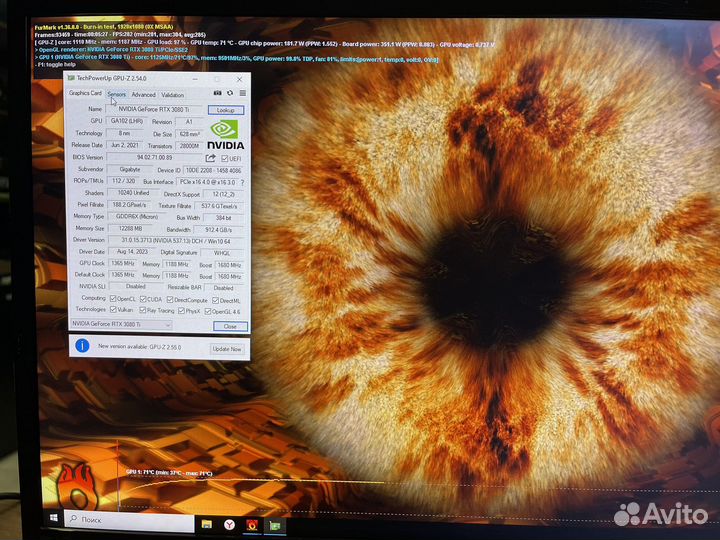This screenshot has width=720, height=540.
Task: Click the BIOS export share icon
Action: tap(210, 158)
